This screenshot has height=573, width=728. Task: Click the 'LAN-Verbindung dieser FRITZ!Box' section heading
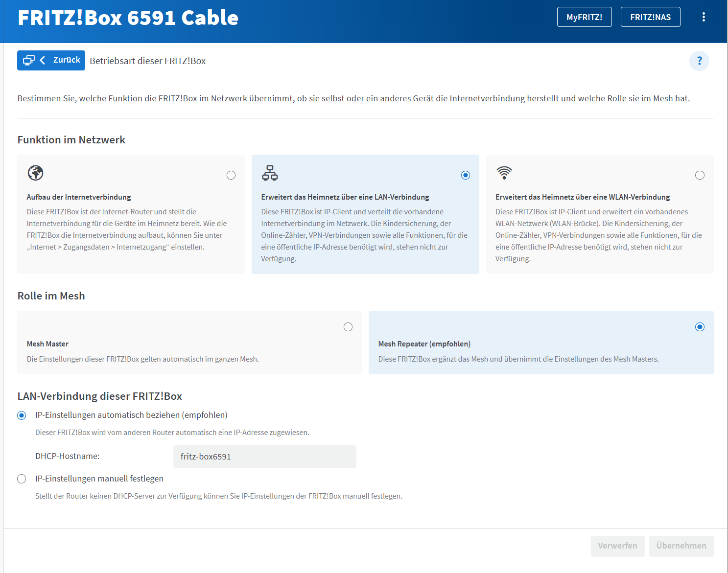point(100,396)
